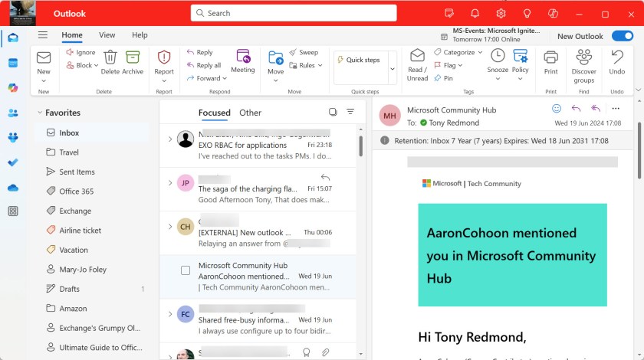Collapse the Favorites folder group
Screen dimensions: 644x360
click(40, 113)
